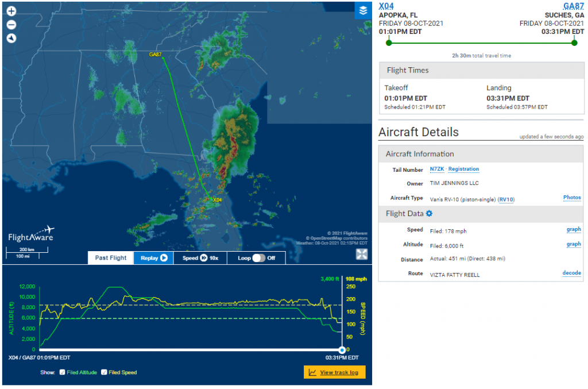The height and width of the screenshot is (389, 588).
Task: Zoom in on the flight map
Action: pos(11,11)
